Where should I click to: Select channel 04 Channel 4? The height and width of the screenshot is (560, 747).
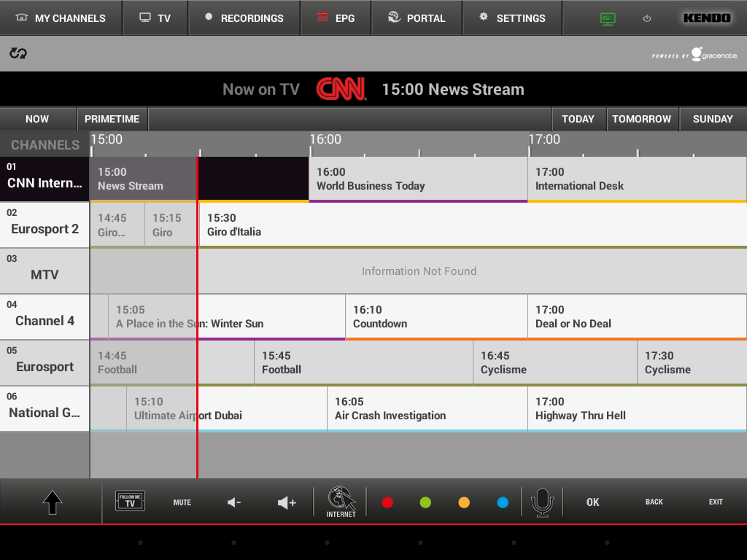click(44, 316)
